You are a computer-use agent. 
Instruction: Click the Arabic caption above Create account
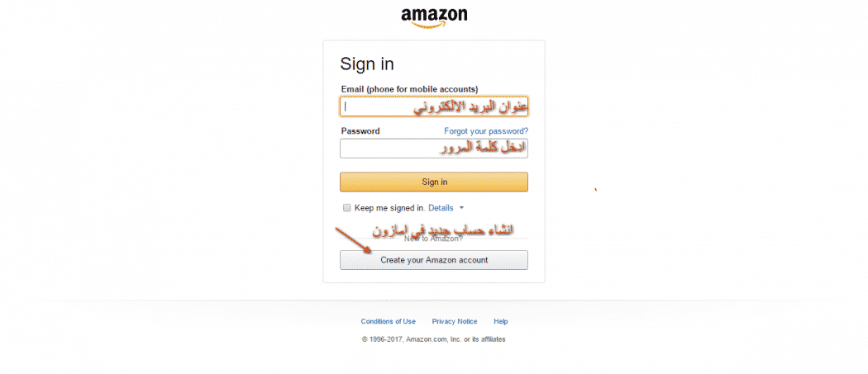(444, 230)
